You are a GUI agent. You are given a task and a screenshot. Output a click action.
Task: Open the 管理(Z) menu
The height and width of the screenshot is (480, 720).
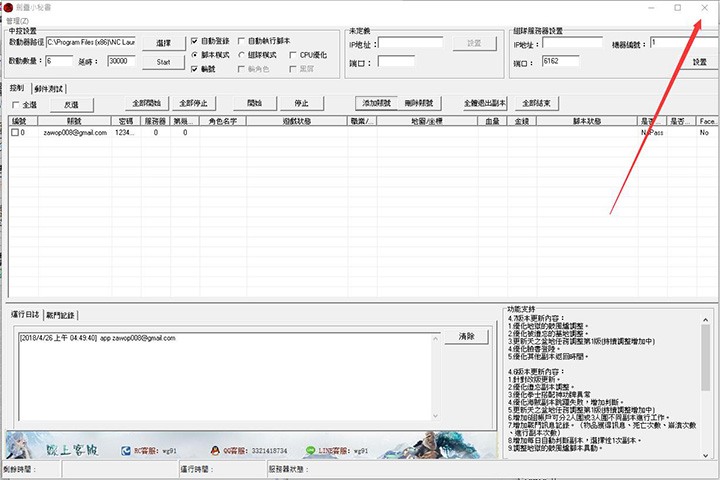pos(19,20)
